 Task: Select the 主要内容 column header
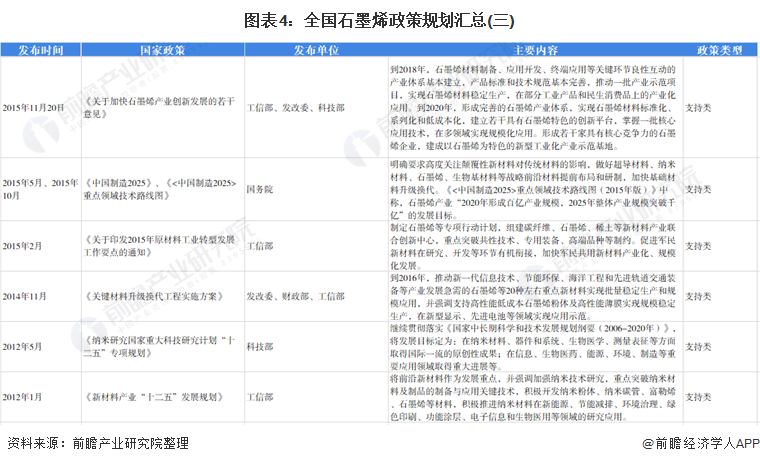535,50
